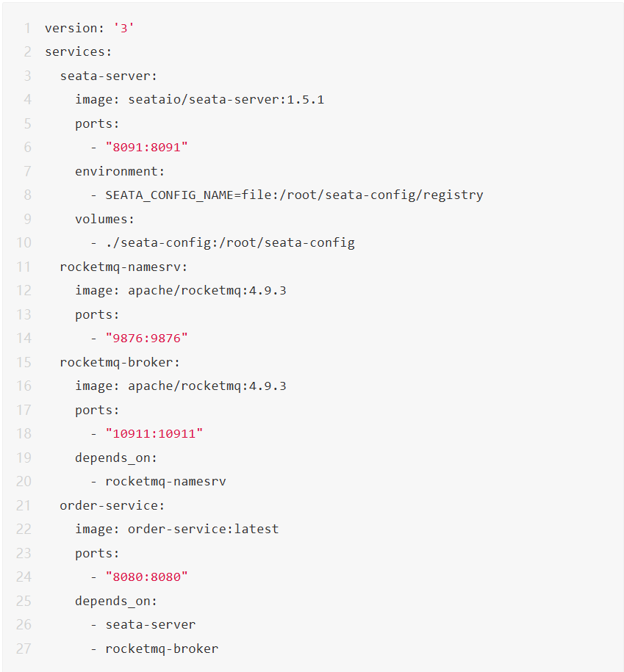Click the 'services:' key on line 2
The height and width of the screenshot is (672, 624).
tap(78, 51)
